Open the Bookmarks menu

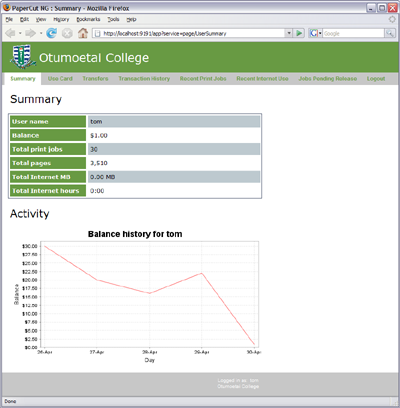[x=88, y=19]
